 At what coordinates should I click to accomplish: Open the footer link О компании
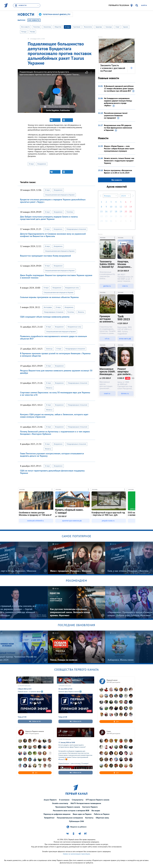pyautogui.click(x=64, y=800)
